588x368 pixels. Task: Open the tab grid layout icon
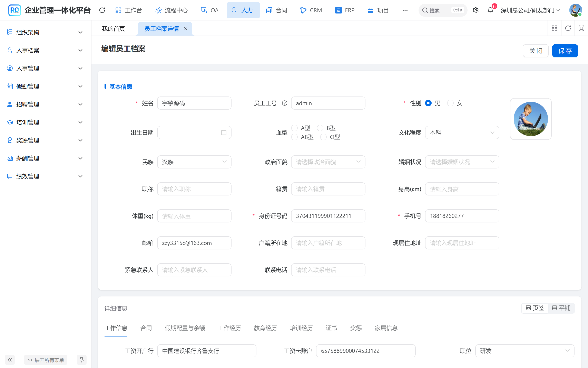point(555,28)
